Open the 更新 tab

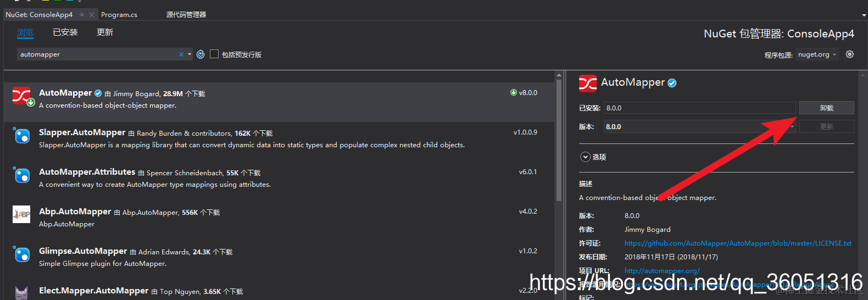[x=105, y=32]
